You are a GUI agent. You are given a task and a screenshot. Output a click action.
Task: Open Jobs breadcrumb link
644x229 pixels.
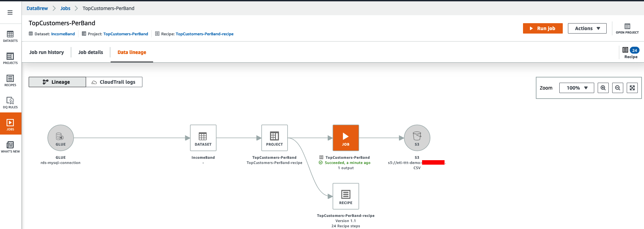(65, 8)
